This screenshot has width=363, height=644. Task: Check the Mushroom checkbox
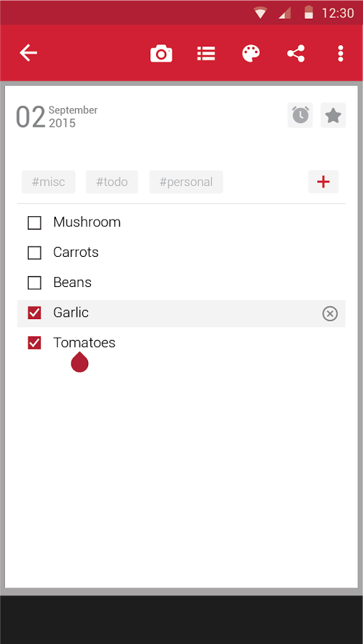pos(34,223)
